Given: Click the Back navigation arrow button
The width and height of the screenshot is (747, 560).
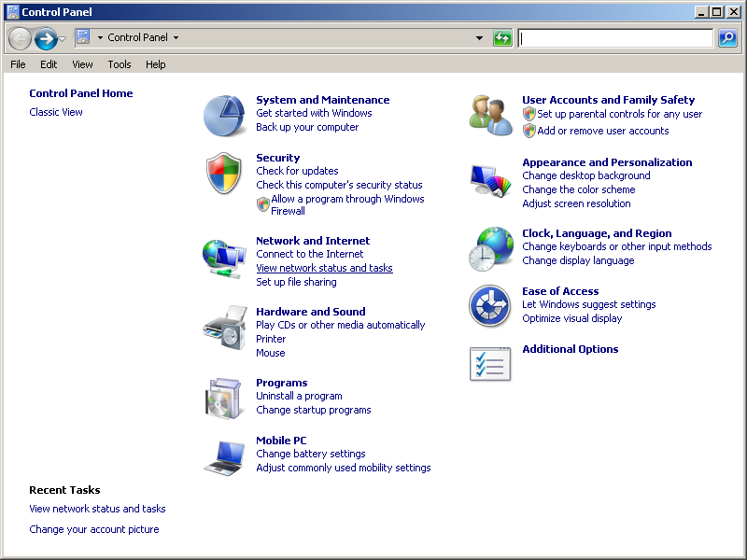Looking at the screenshot, I should [x=20, y=38].
